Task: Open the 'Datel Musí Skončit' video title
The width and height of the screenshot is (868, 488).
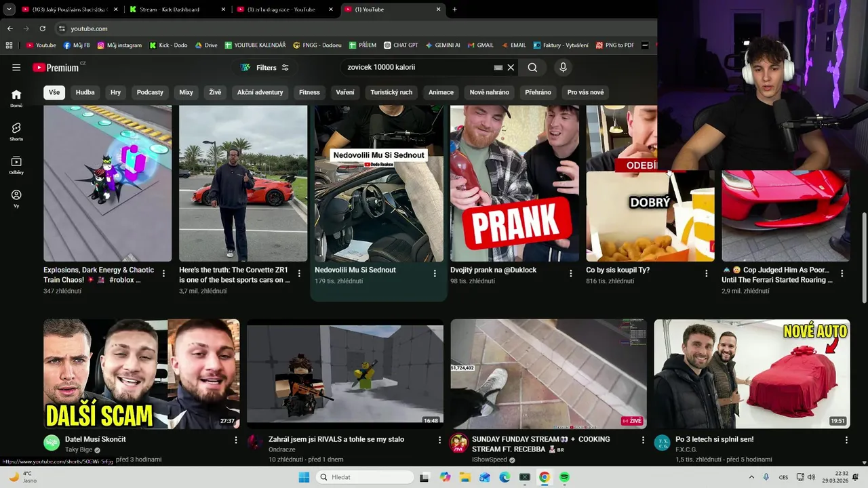Action: pyautogui.click(x=96, y=439)
